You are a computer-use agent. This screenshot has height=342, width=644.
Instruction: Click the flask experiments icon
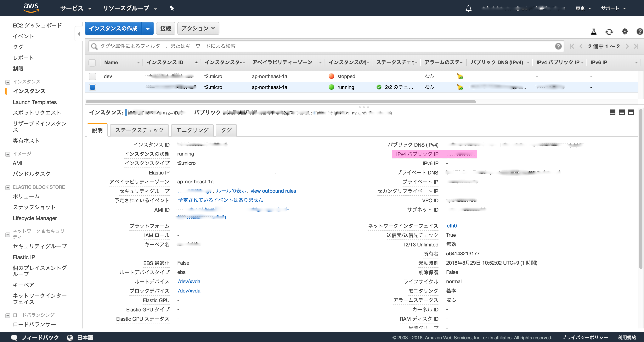click(x=594, y=32)
